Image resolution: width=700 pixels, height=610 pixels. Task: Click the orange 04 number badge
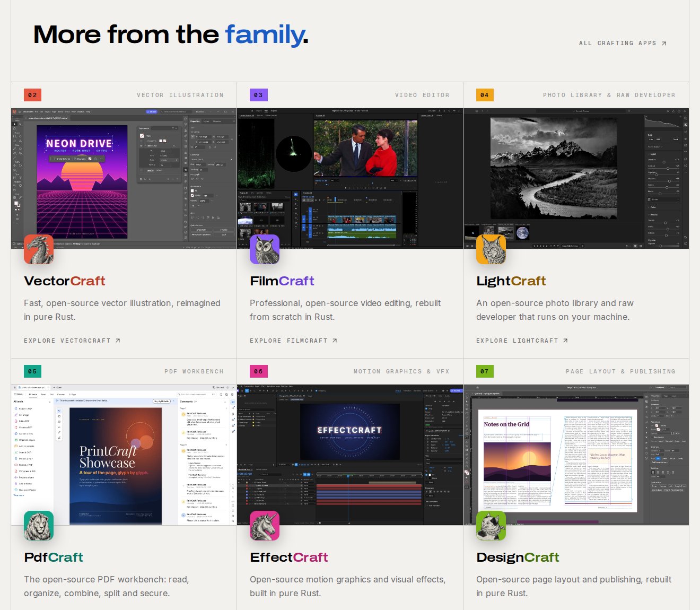tap(485, 95)
